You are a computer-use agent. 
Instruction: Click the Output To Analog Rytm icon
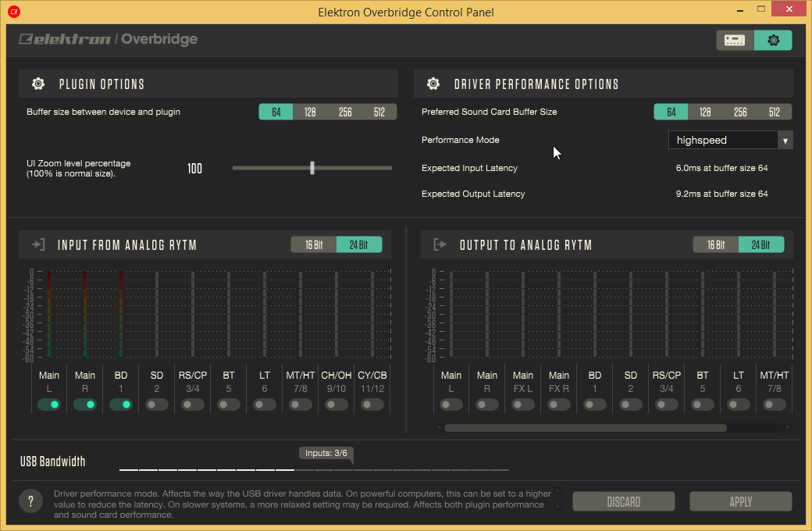pos(440,245)
